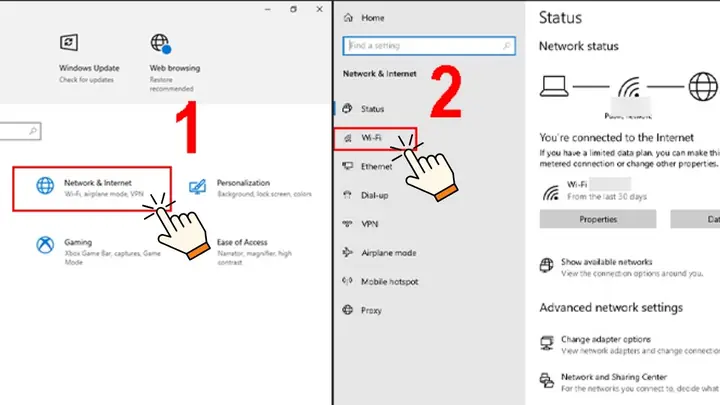
Task: Click the Mobile hotspot icon
Action: [x=348, y=281]
